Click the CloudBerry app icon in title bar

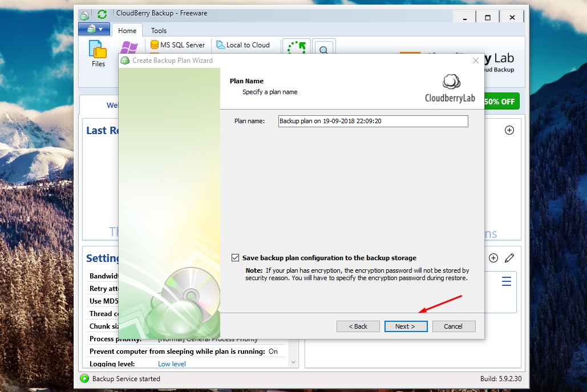click(84, 15)
